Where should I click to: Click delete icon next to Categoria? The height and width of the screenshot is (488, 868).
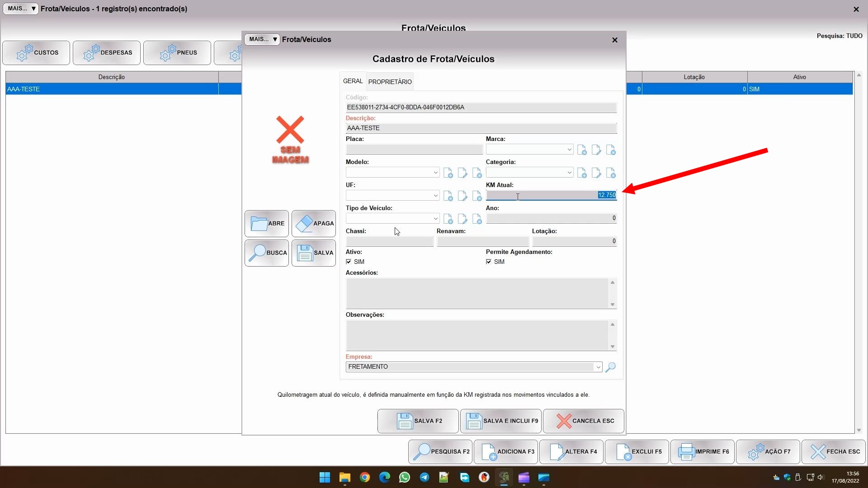click(x=611, y=173)
